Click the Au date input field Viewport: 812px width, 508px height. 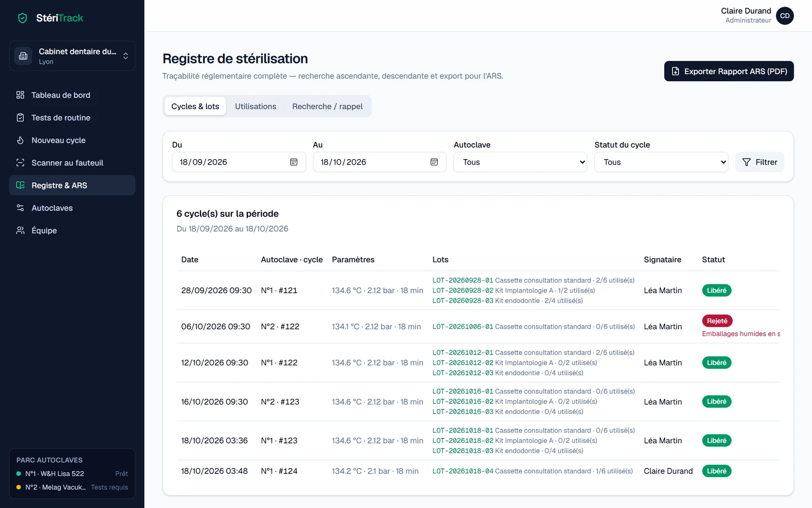[x=380, y=162]
